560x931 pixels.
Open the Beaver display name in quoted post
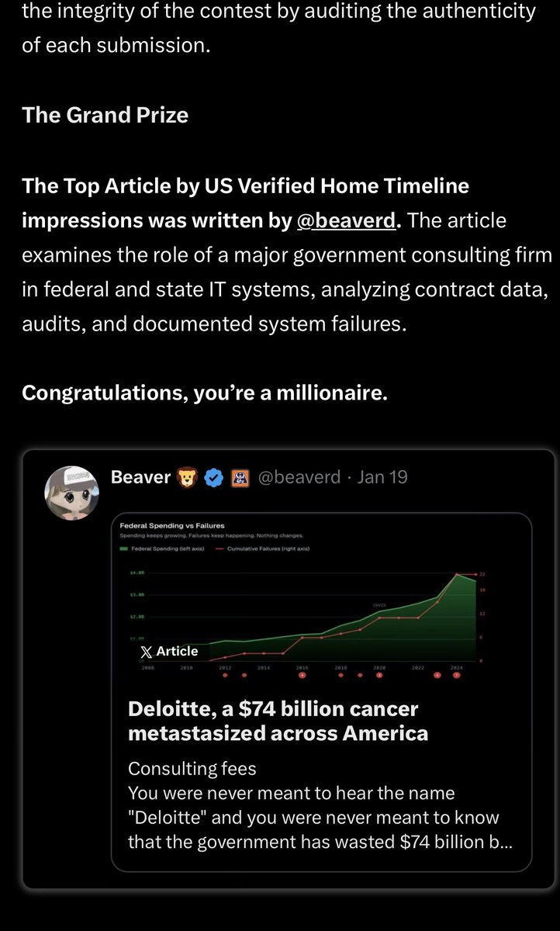tap(140, 477)
